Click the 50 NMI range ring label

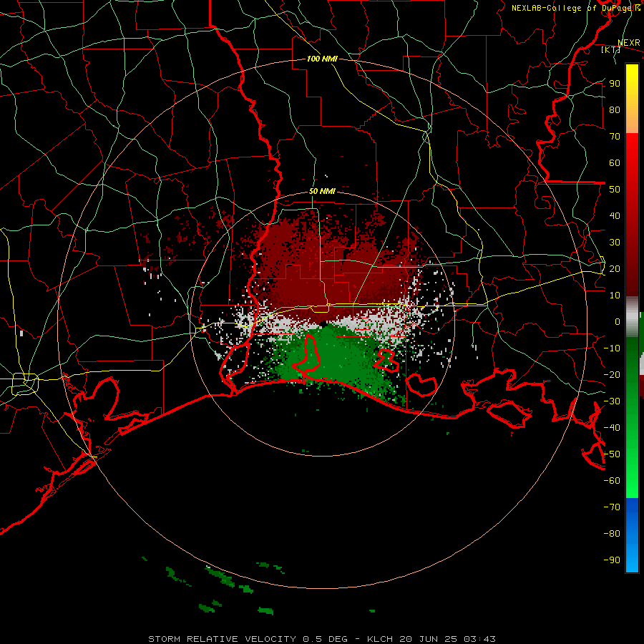[322, 191]
